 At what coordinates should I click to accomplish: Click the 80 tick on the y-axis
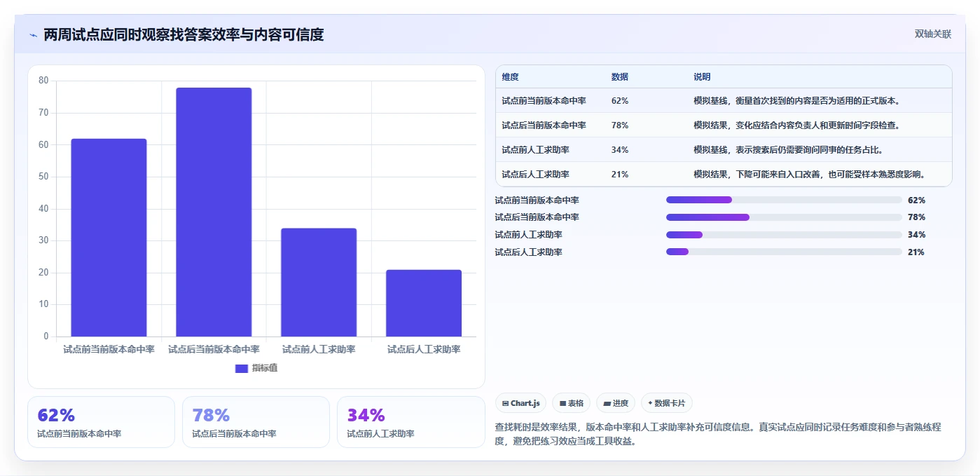(x=43, y=81)
